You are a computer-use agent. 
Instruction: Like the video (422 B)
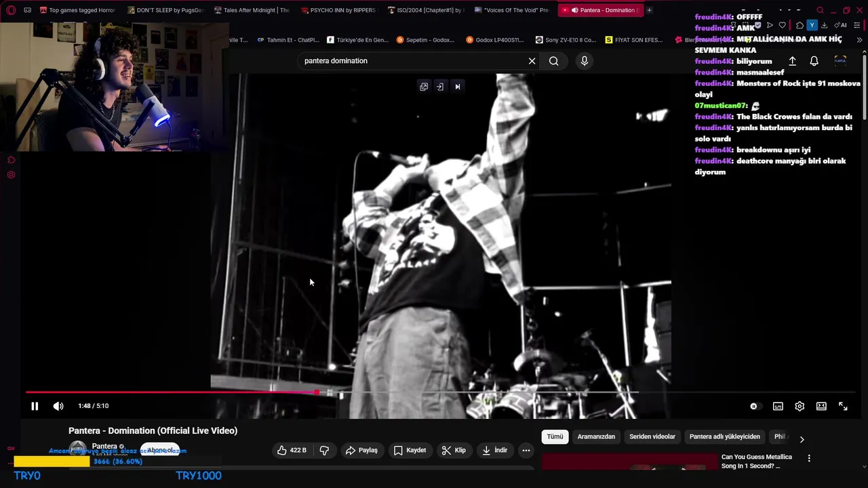tap(292, 450)
